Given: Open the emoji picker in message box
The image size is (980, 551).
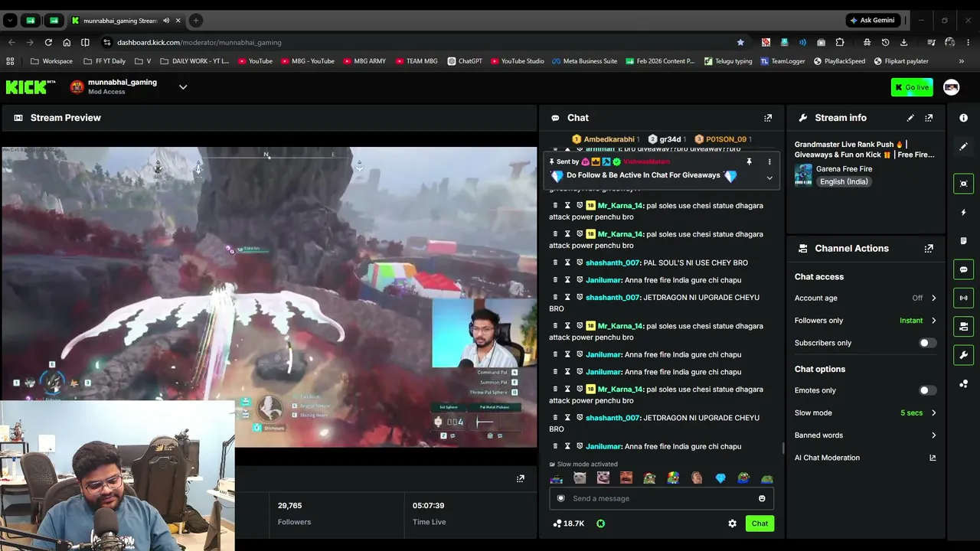Looking at the screenshot, I should pos(762,498).
